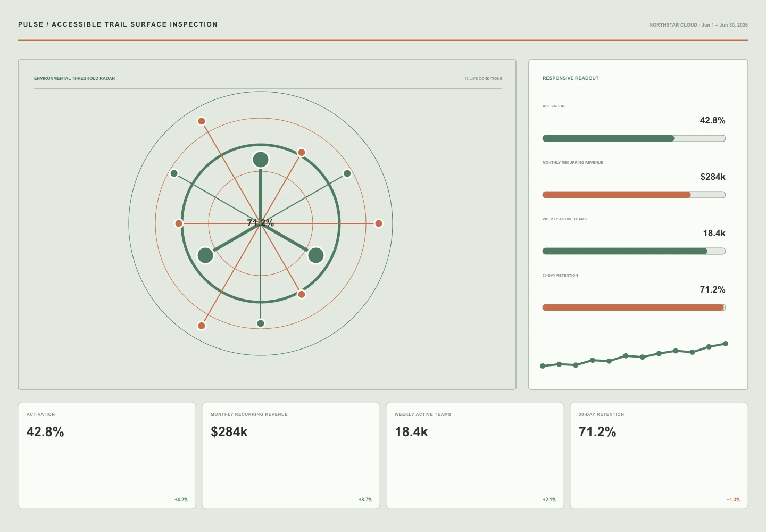Click the page title "PULSE / ACCESSIBLE TRAIL SURFACE INSPECTION"
Image resolution: width=766 pixels, height=532 pixels.
coord(118,24)
